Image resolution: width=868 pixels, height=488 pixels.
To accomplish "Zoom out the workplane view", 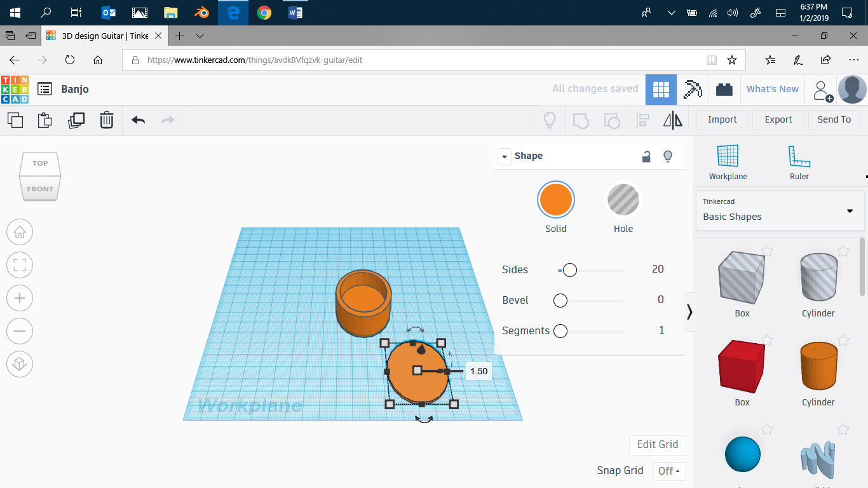I will [20, 331].
